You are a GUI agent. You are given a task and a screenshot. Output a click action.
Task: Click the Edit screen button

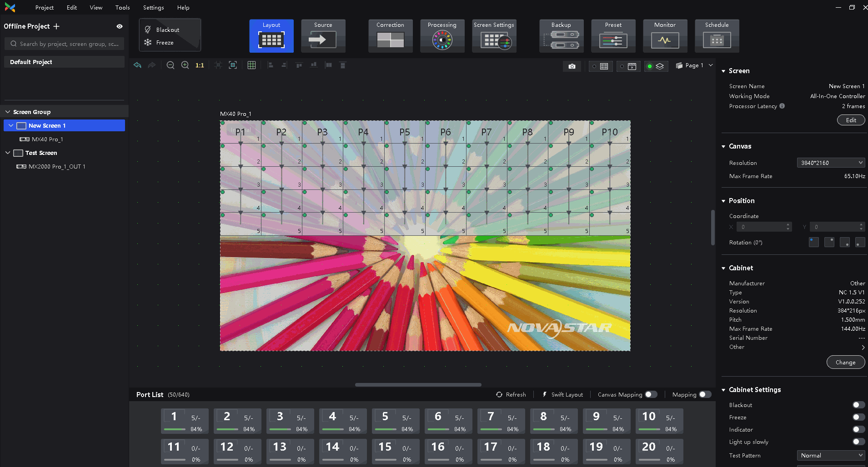coord(851,120)
